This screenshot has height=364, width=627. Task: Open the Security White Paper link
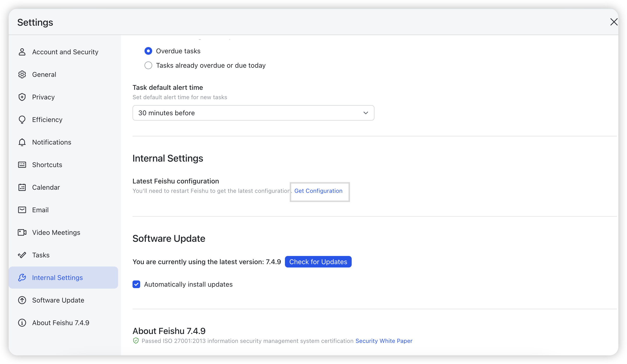384,341
